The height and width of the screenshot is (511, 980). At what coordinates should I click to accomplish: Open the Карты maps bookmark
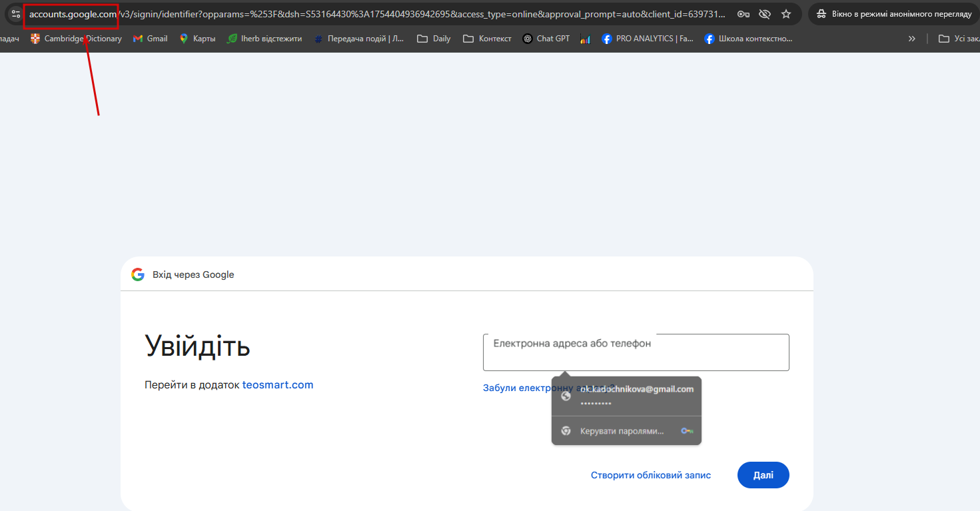pos(197,39)
